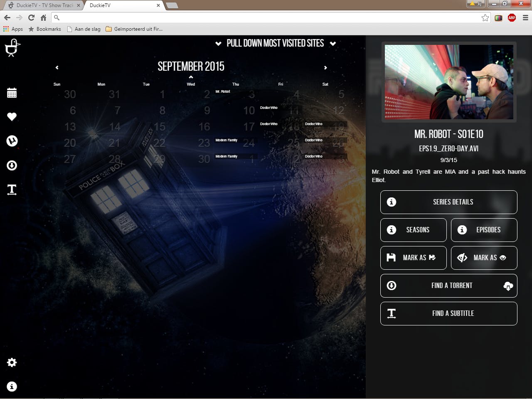The height and width of the screenshot is (399, 532).
Task: Open the subtitle search sidebar icon
Action: tap(12, 190)
